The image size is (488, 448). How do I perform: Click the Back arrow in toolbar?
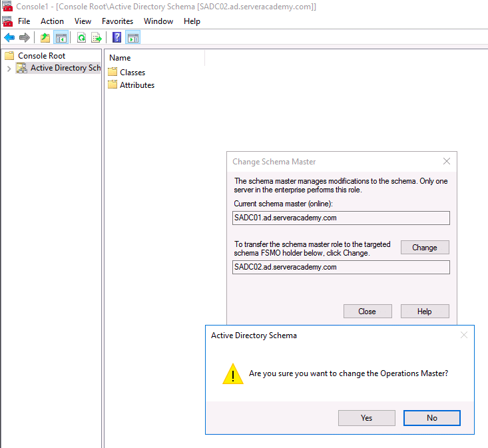click(x=9, y=37)
